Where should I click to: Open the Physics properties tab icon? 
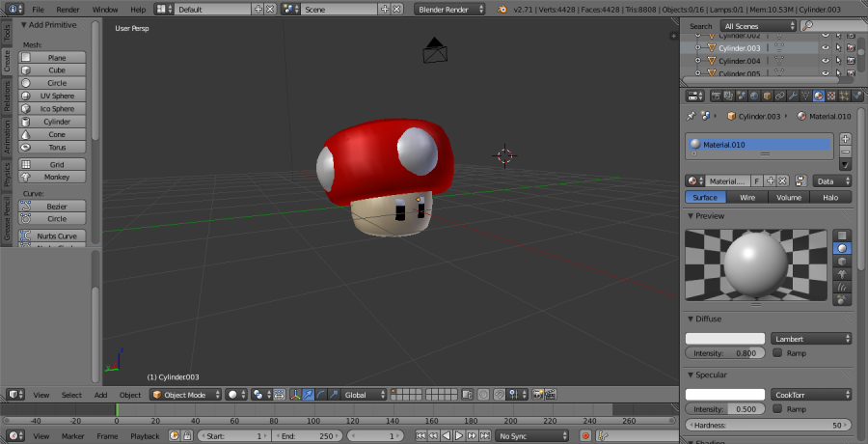pos(857,96)
